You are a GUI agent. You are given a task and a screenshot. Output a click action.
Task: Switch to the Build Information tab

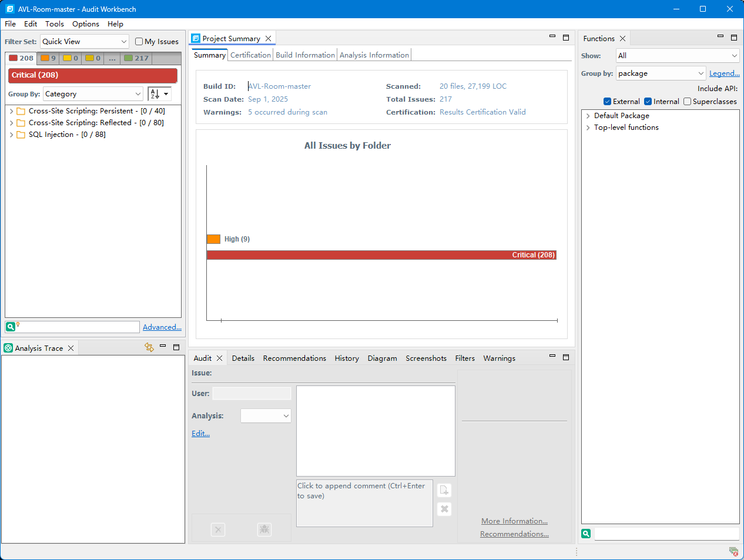tap(305, 55)
